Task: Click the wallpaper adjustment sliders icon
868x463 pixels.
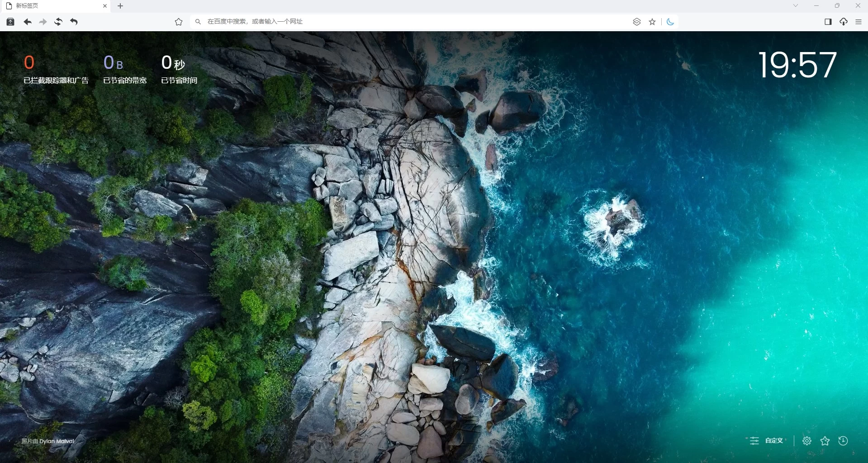Action: tap(754, 440)
